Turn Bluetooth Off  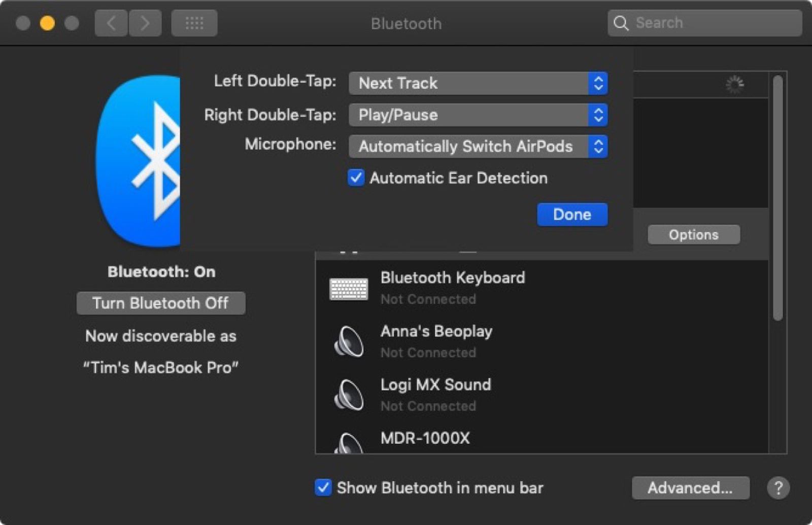coord(160,303)
